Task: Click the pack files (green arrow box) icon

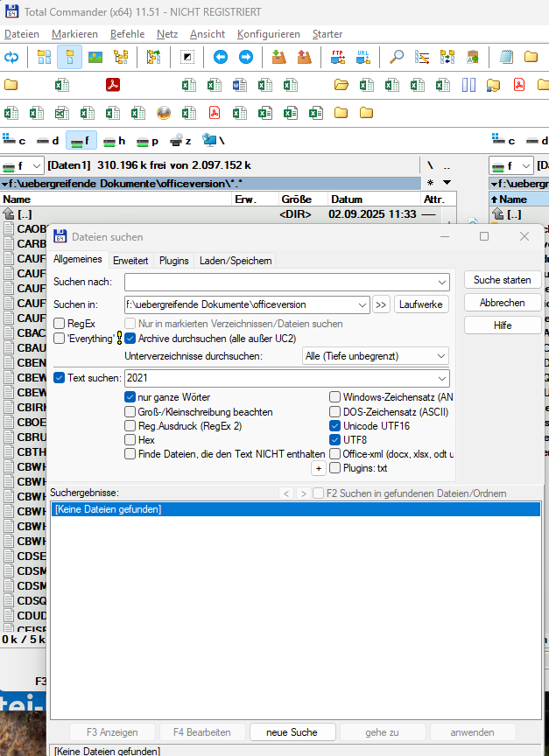Action: tap(278, 58)
